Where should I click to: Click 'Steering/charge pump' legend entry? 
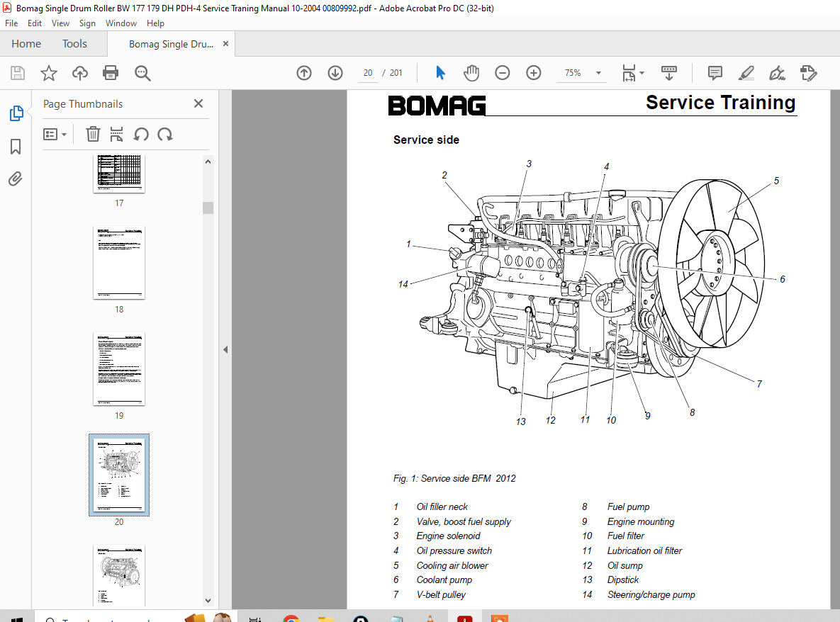(651, 594)
